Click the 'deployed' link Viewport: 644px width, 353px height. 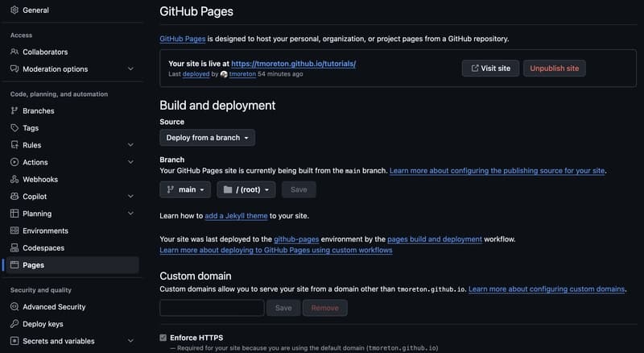pyautogui.click(x=196, y=74)
